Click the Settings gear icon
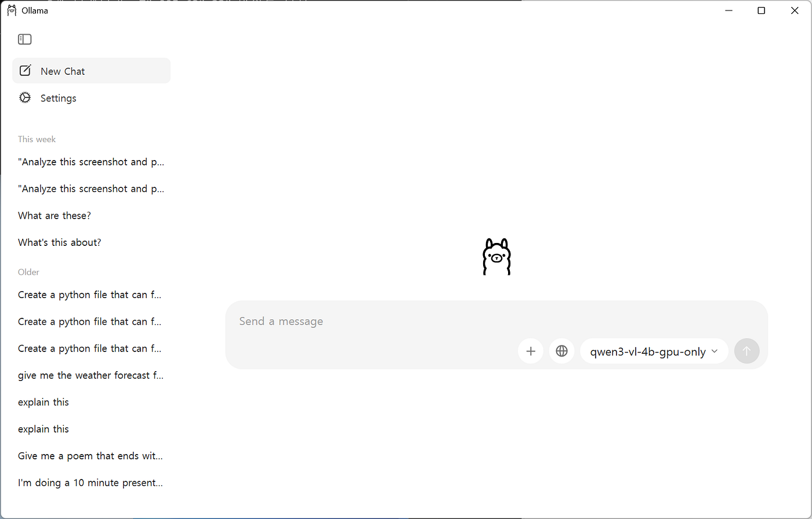 [x=25, y=98]
